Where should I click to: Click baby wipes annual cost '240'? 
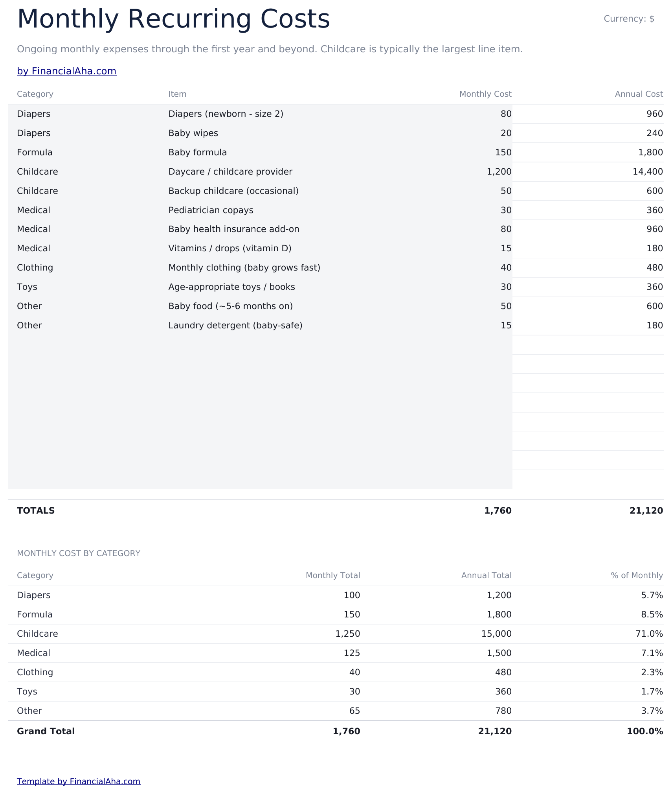click(x=655, y=133)
